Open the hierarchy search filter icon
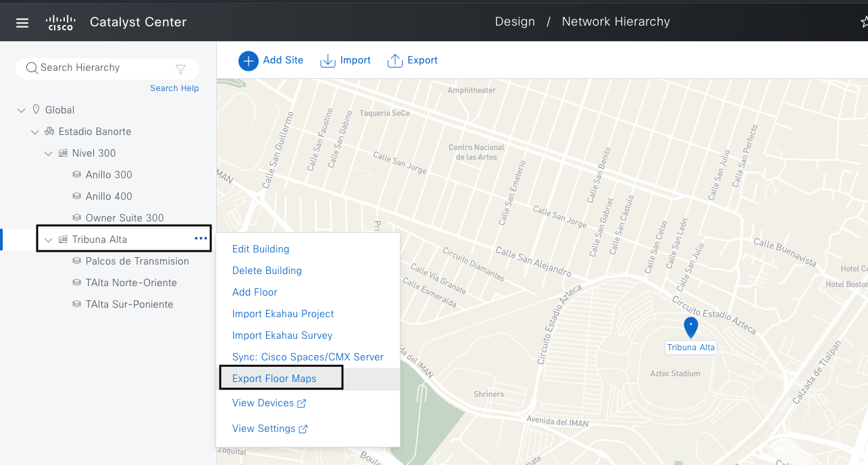The height and width of the screenshot is (465, 868). coord(180,69)
